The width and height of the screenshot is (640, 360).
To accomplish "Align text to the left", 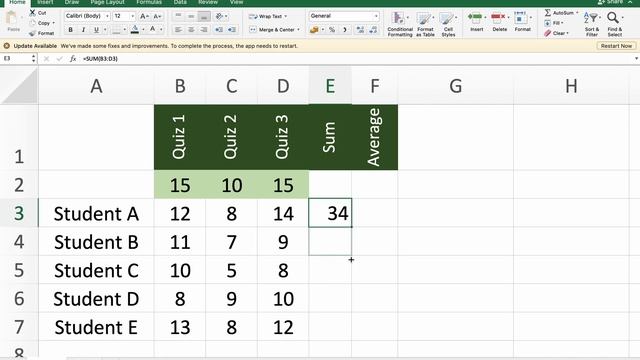I will [x=178, y=30].
